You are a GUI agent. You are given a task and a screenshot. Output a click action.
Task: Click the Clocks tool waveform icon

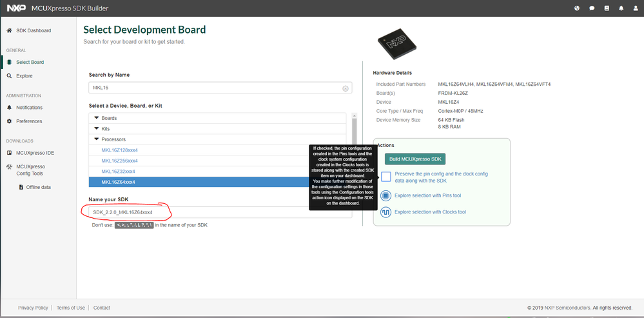(x=385, y=212)
